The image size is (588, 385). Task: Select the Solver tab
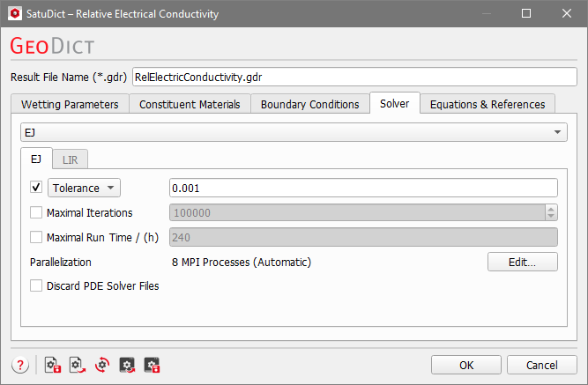pyautogui.click(x=395, y=103)
